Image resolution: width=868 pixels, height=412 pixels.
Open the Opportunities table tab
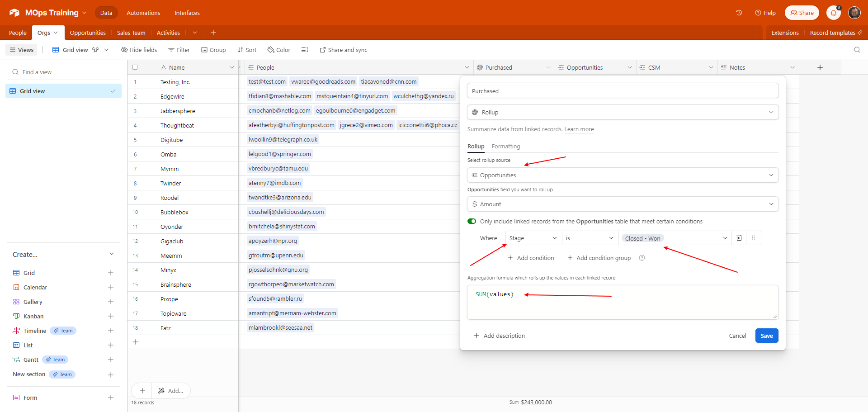[88, 33]
